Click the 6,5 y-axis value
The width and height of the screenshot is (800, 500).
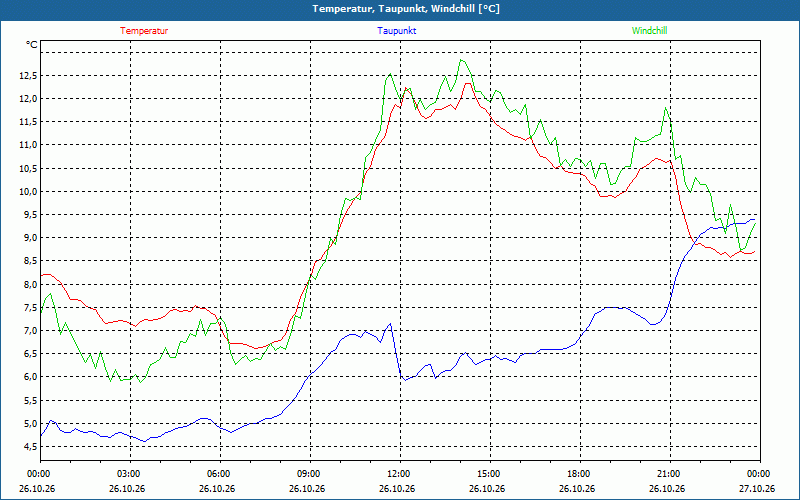[30, 354]
